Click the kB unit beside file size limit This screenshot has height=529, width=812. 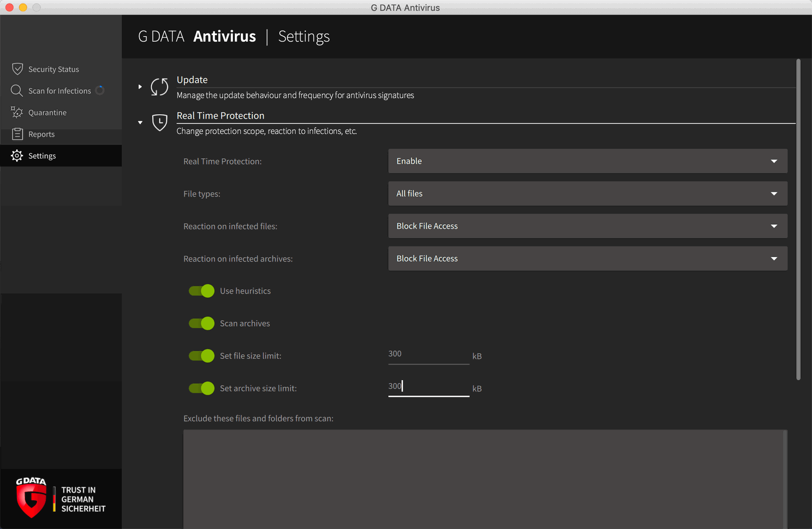click(x=477, y=356)
